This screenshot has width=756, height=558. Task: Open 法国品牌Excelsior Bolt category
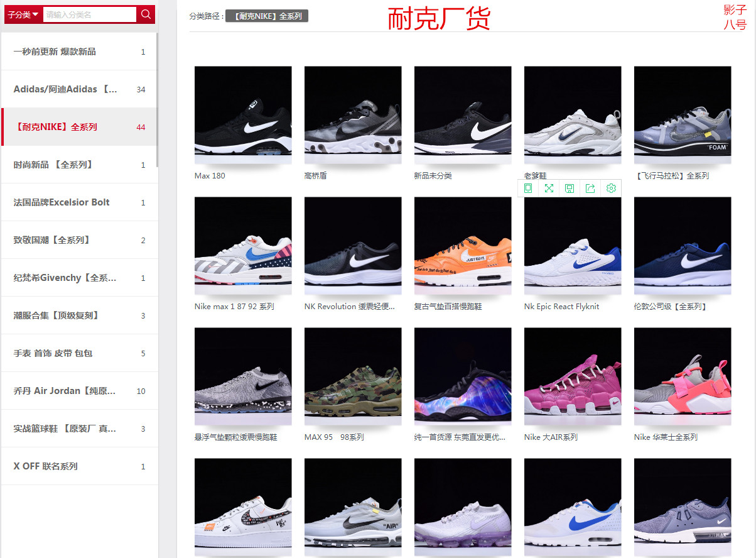[x=79, y=202]
